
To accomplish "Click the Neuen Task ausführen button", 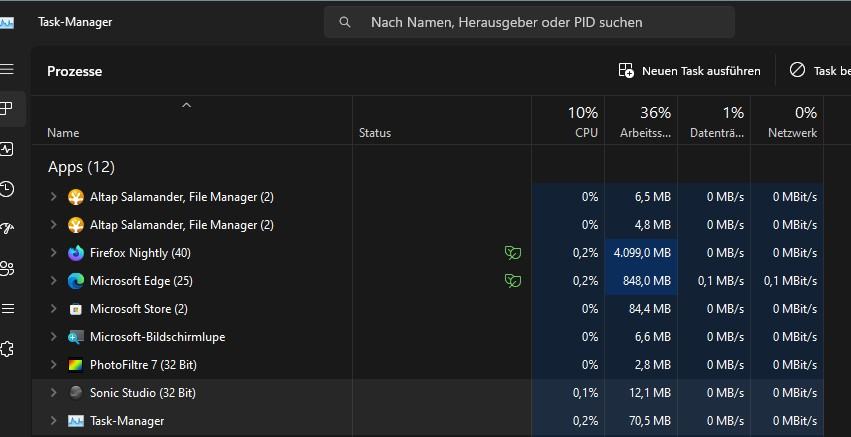I will click(x=689, y=71).
